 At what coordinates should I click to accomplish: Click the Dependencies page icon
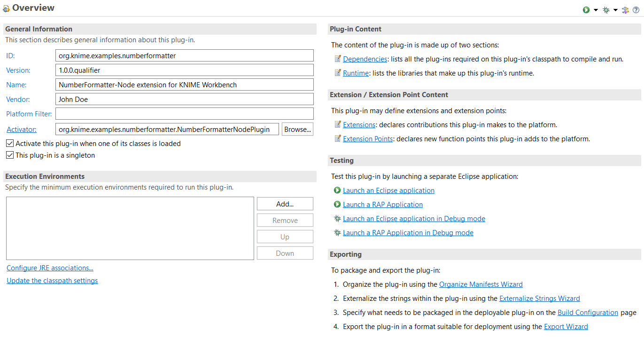point(338,59)
